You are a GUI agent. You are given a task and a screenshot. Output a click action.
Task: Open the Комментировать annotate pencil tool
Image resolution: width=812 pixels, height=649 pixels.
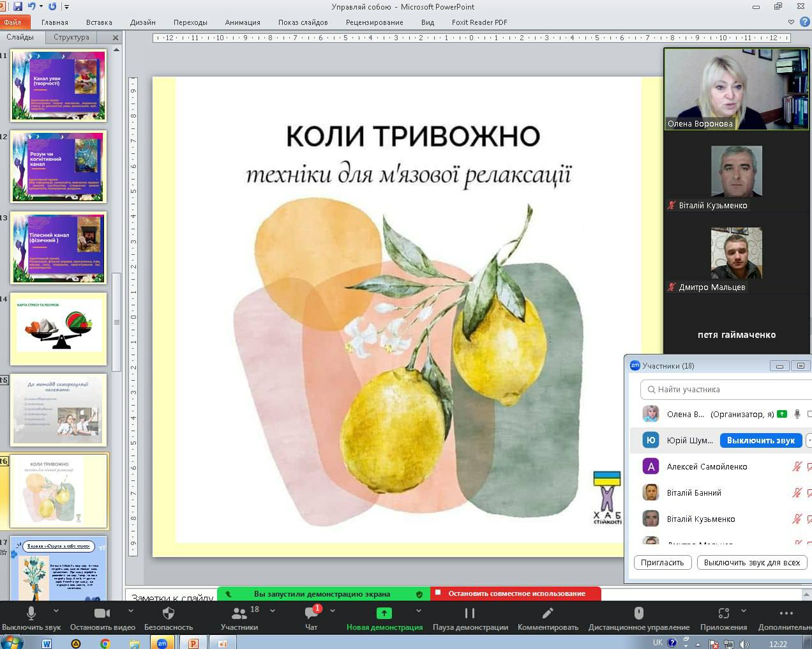click(x=548, y=613)
